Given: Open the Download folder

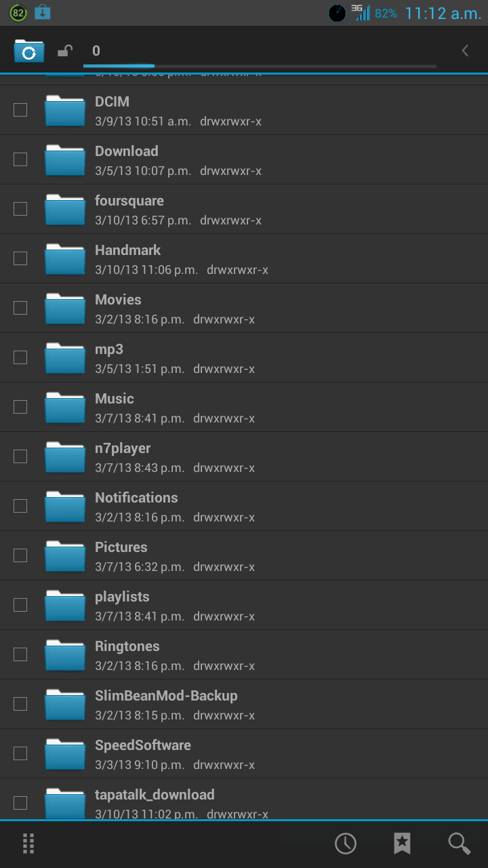Looking at the screenshot, I should pos(244,159).
